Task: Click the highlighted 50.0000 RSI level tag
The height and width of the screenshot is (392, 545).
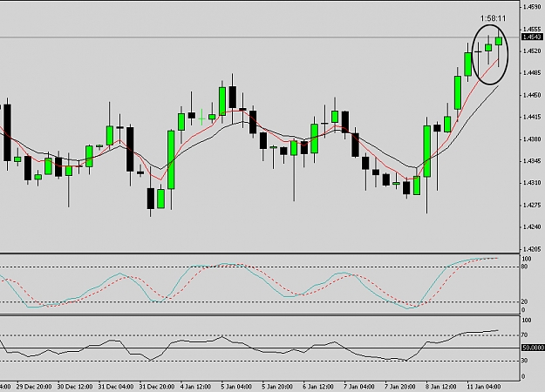Action: point(533,348)
